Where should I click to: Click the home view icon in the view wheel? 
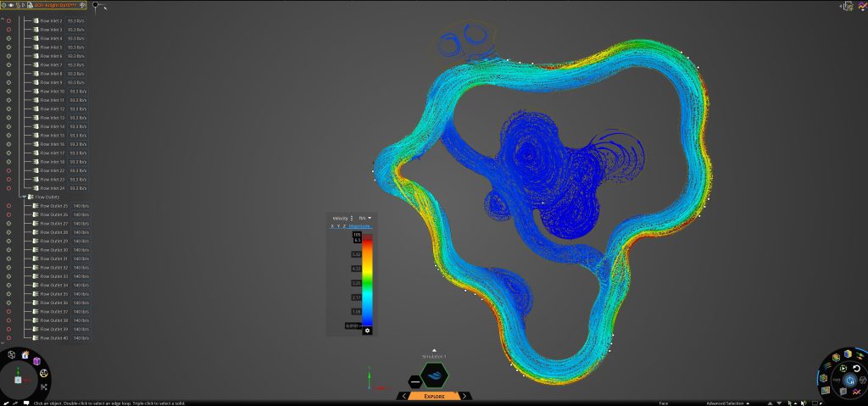(x=25, y=355)
